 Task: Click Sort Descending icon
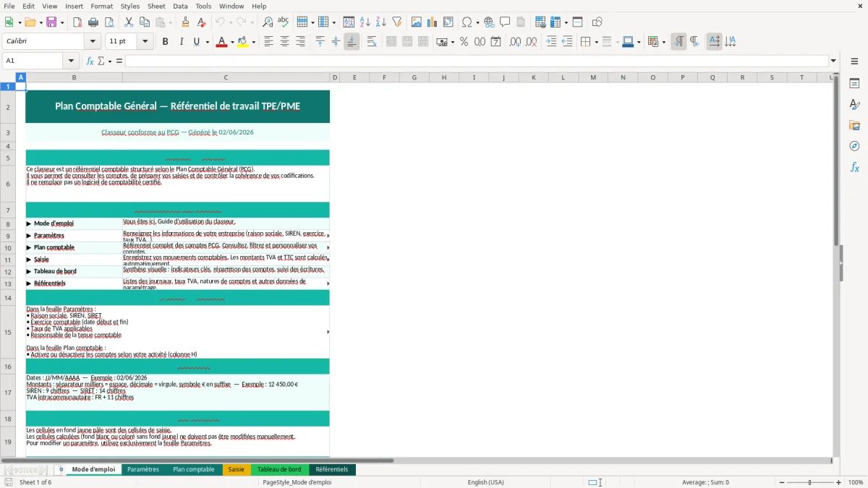coord(380,22)
